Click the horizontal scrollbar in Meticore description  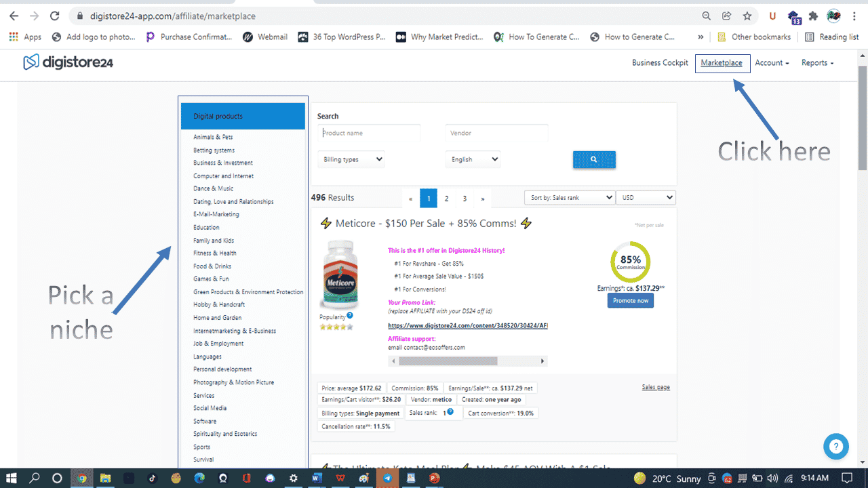coord(448,361)
